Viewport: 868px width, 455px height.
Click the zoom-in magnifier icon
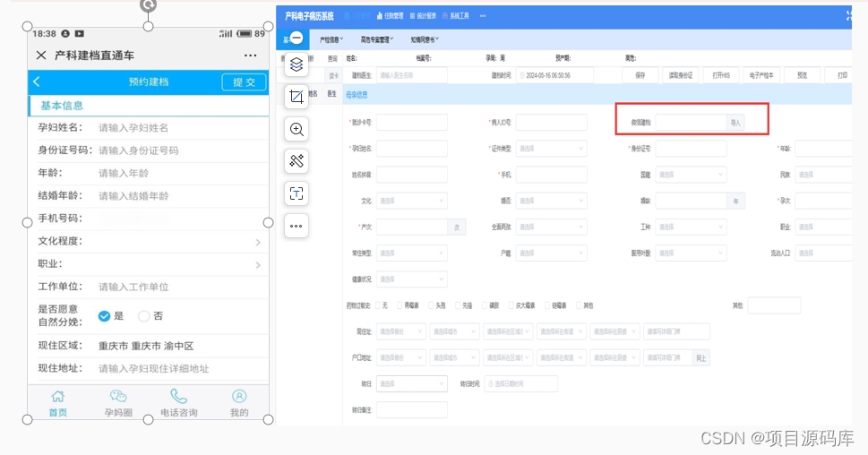point(296,129)
